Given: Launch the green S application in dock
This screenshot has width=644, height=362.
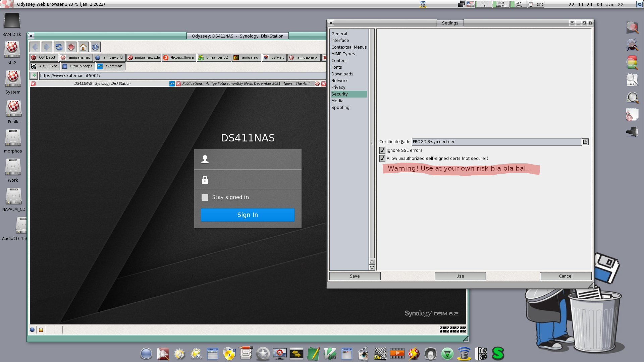Looking at the screenshot, I should pos(498,353).
